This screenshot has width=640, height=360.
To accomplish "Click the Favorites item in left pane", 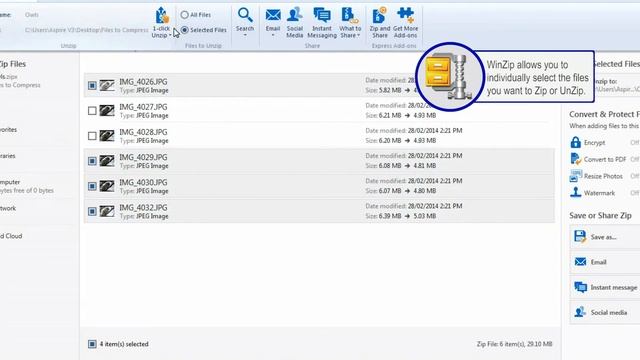I will tap(8, 130).
